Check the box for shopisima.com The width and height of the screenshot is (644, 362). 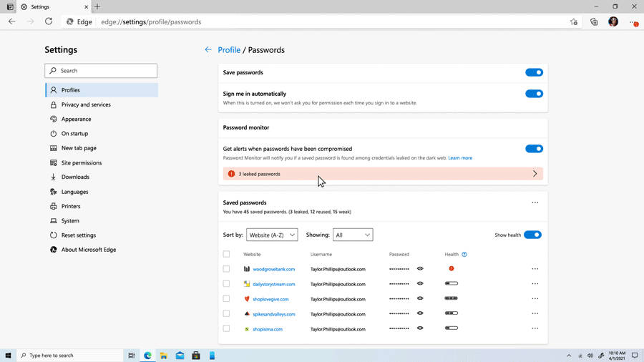pos(226,328)
